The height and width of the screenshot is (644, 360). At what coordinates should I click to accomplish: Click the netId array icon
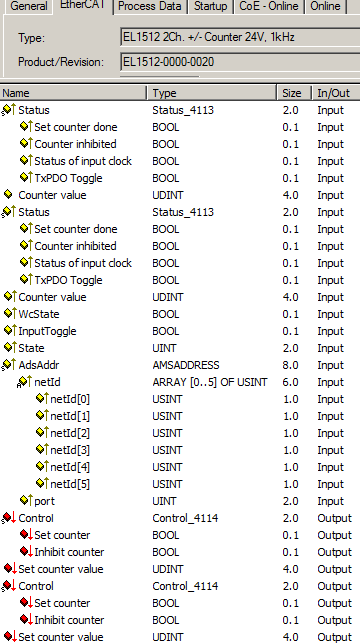pyautogui.click(x=25, y=382)
